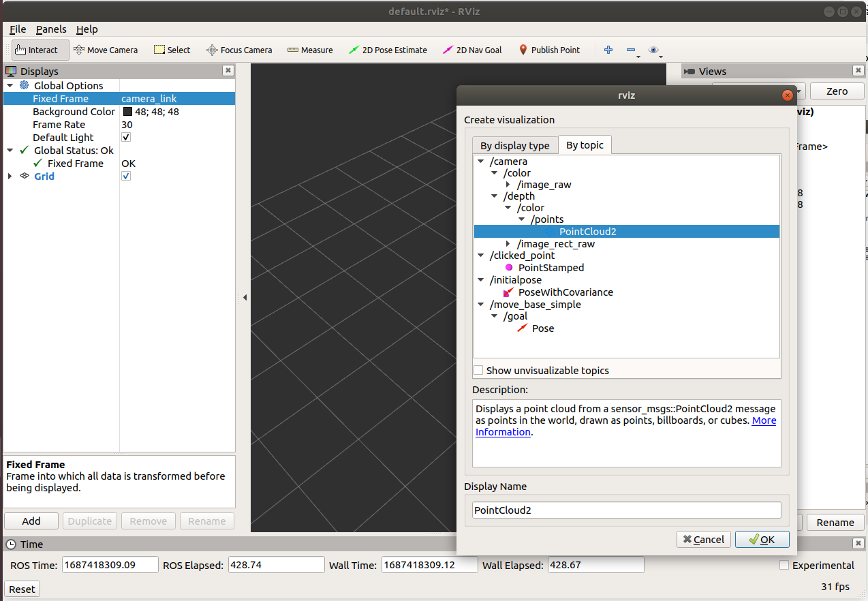
Task: Open the Panels menu
Action: tap(51, 29)
